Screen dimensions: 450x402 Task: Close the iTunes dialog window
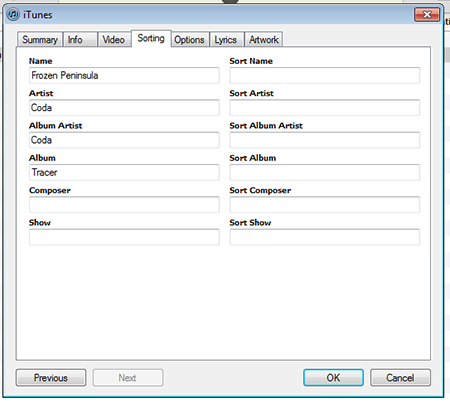click(x=427, y=15)
